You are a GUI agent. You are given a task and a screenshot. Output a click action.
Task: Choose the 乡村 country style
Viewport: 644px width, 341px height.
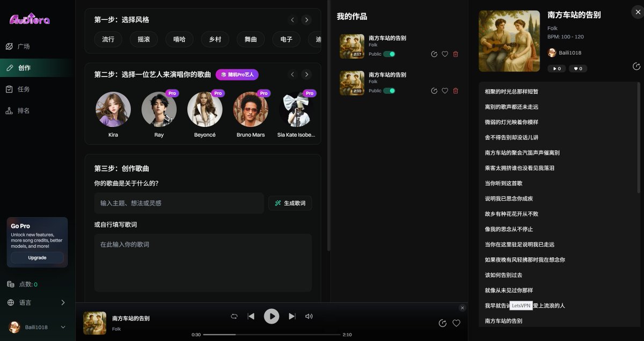(x=215, y=39)
